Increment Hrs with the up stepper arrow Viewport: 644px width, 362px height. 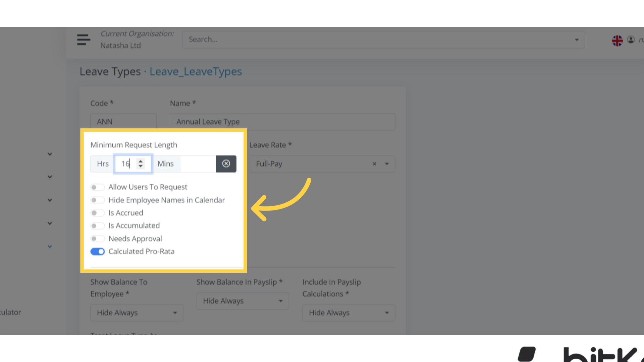[141, 161]
